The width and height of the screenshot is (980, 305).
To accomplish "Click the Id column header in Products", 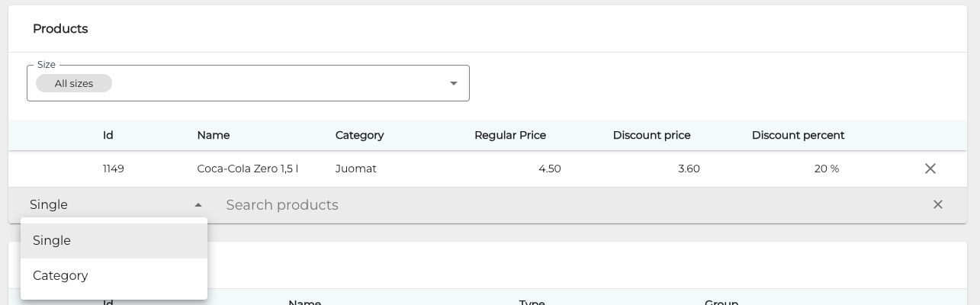I will click(x=108, y=135).
